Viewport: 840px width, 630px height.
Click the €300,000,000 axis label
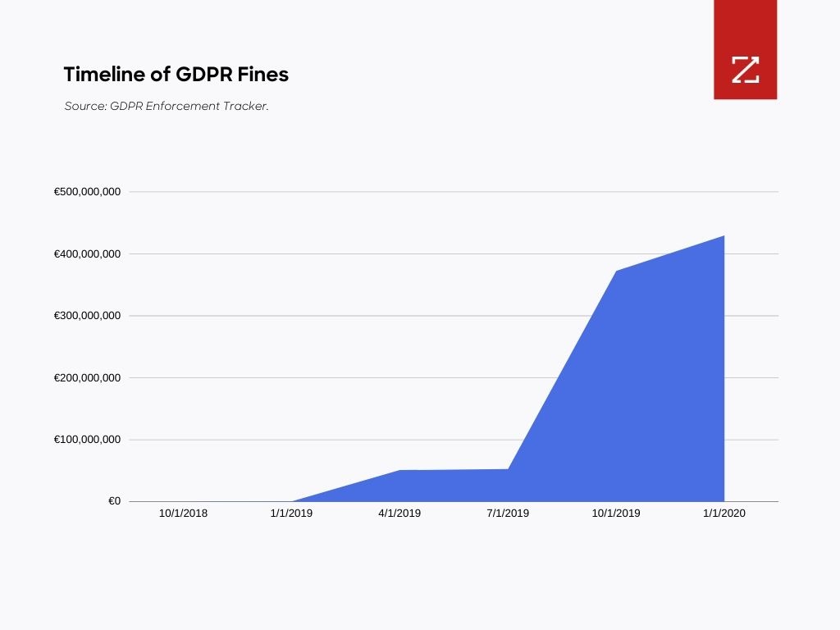(x=87, y=316)
